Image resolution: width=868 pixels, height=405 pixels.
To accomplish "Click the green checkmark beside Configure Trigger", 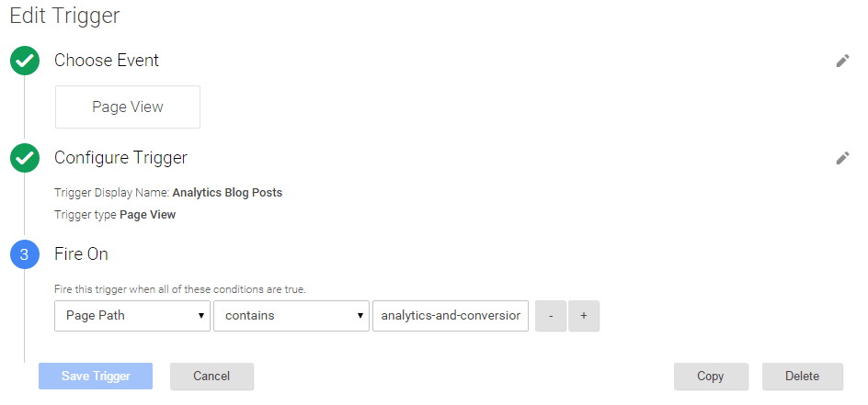I will [24, 158].
